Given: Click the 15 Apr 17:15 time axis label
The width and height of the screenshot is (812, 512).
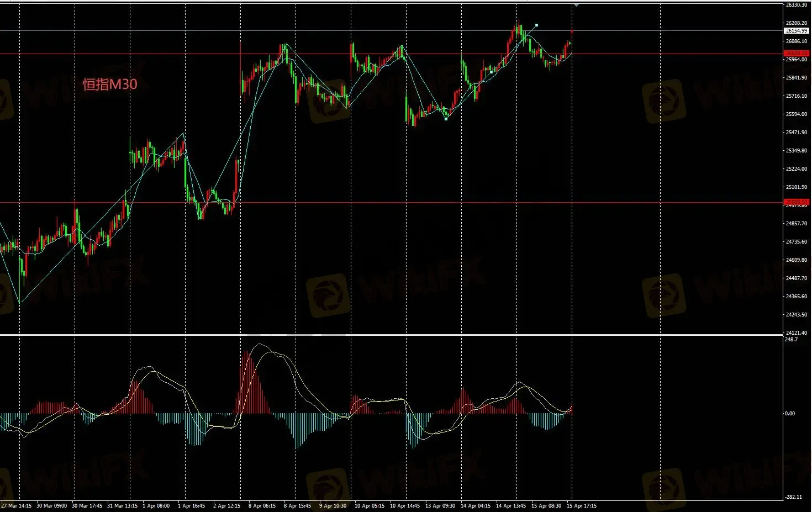Looking at the screenshot, I should click(581, 505).
